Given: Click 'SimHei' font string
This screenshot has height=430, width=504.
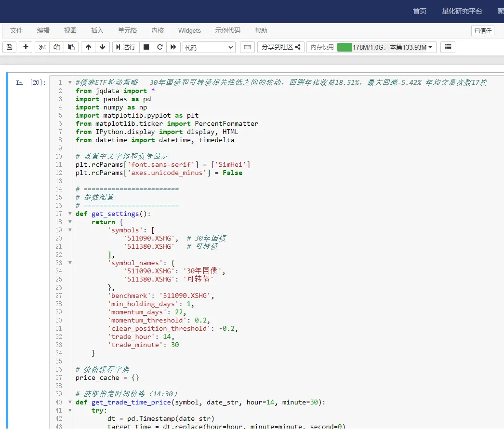Looking at the screenshot, I should (230, 164).
